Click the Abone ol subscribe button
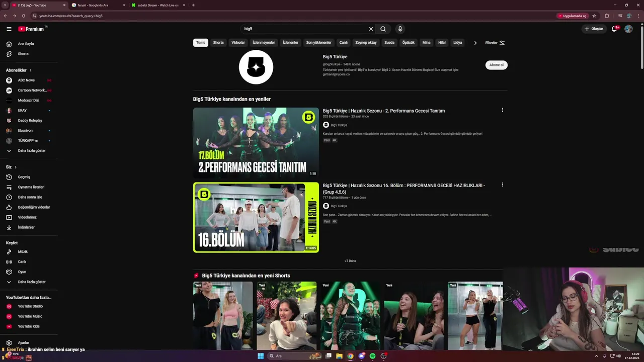Image resolution: width=644 pixels, height=362 pixels. pyautogui.click(x=497, y=65)
